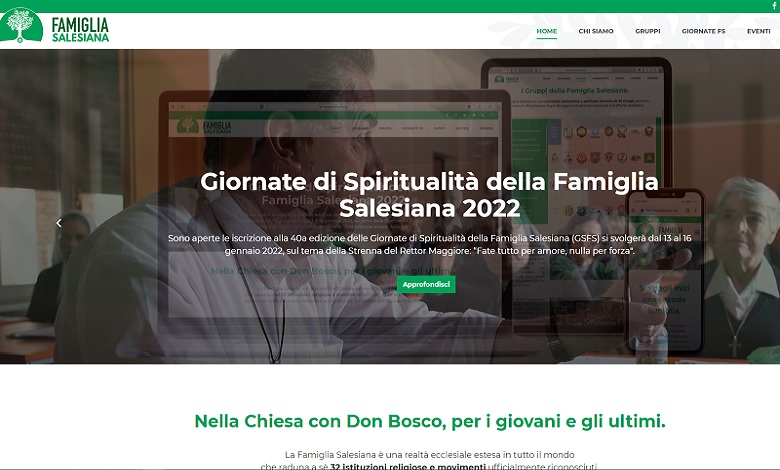Image resolution: width=780 pixels, height=470 pixels.
Task: Click the FAMIGLIA SALESIANA logo text
Action: click(80, 30)
